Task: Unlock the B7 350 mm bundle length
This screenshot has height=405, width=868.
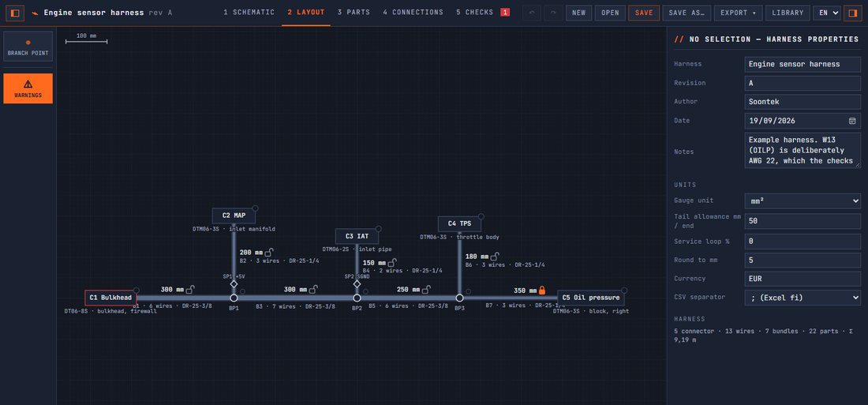Action: (x=542, y=291)
